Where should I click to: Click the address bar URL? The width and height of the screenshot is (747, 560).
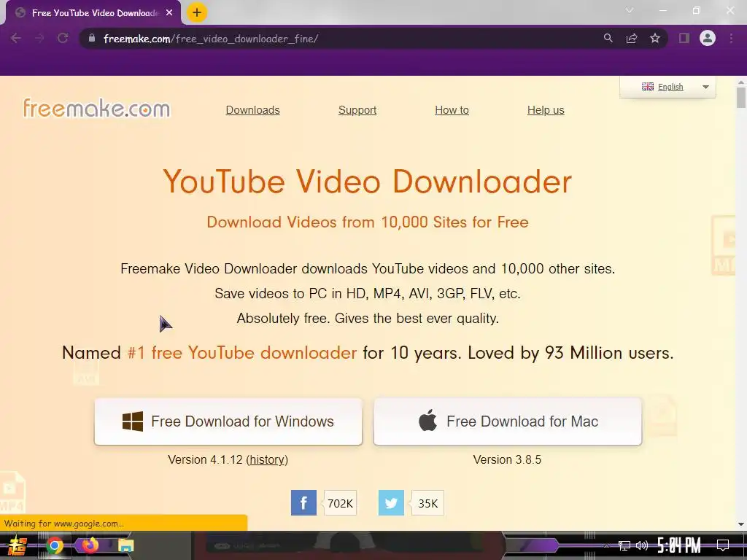211,39
